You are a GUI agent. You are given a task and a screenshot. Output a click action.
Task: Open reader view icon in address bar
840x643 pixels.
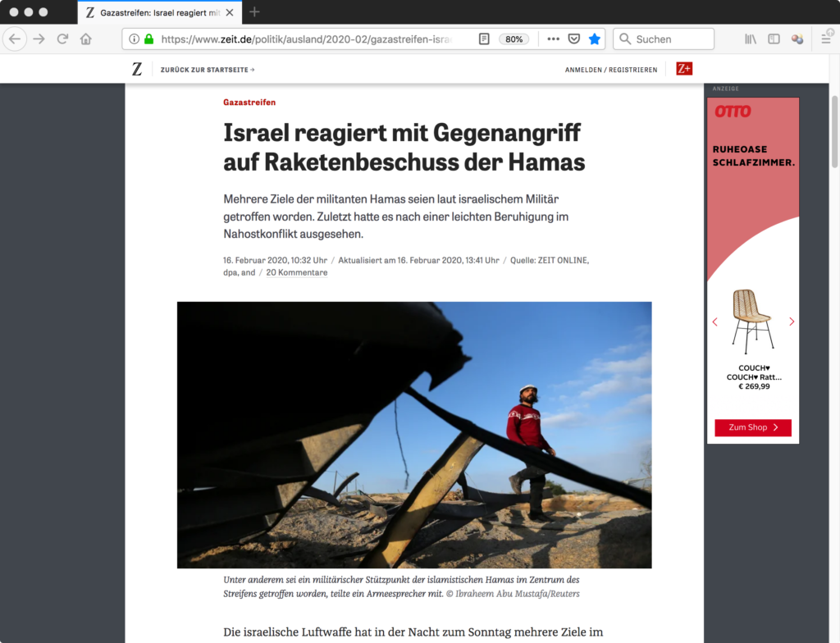pyautogui.click(x=484, y=39)
